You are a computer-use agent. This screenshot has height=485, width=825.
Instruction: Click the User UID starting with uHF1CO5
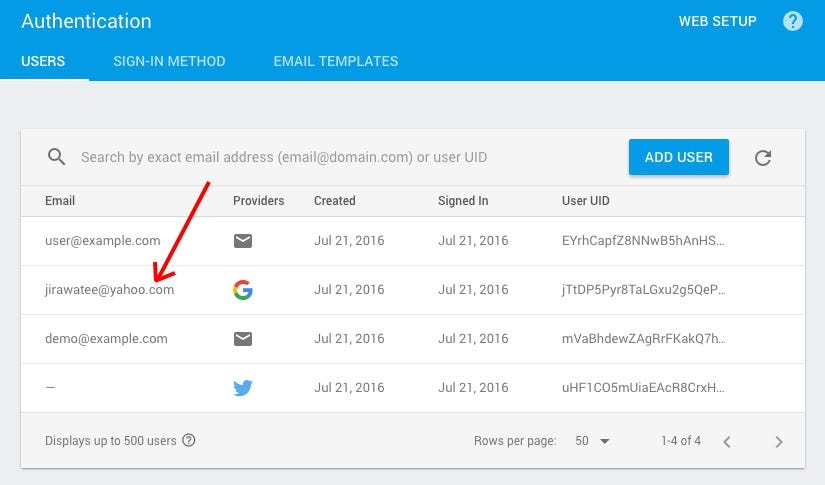[x=643, y=388]
